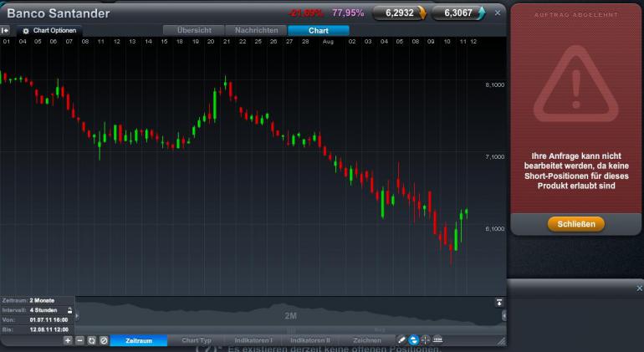Click the buy price 6,3067 button

point(459,13)
